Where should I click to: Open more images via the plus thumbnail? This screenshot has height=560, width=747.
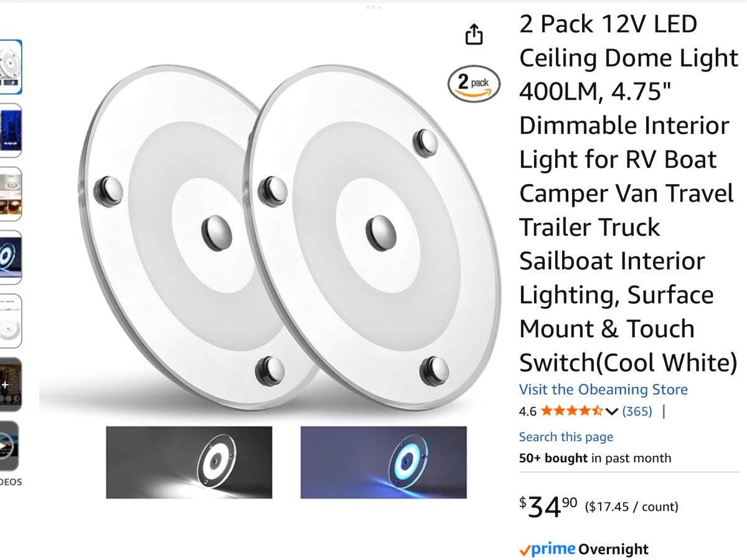(x=11, y=384)
